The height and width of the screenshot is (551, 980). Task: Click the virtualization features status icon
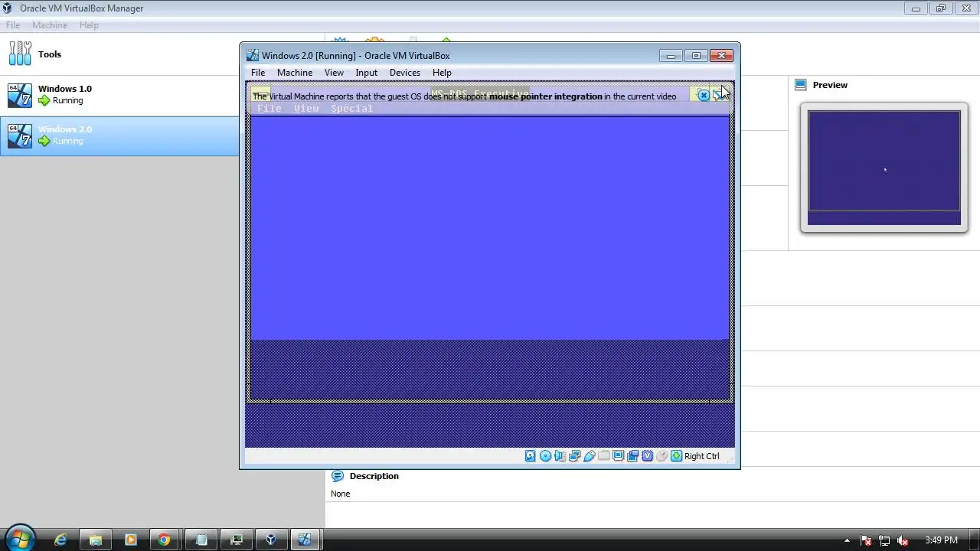coord(647,456)
